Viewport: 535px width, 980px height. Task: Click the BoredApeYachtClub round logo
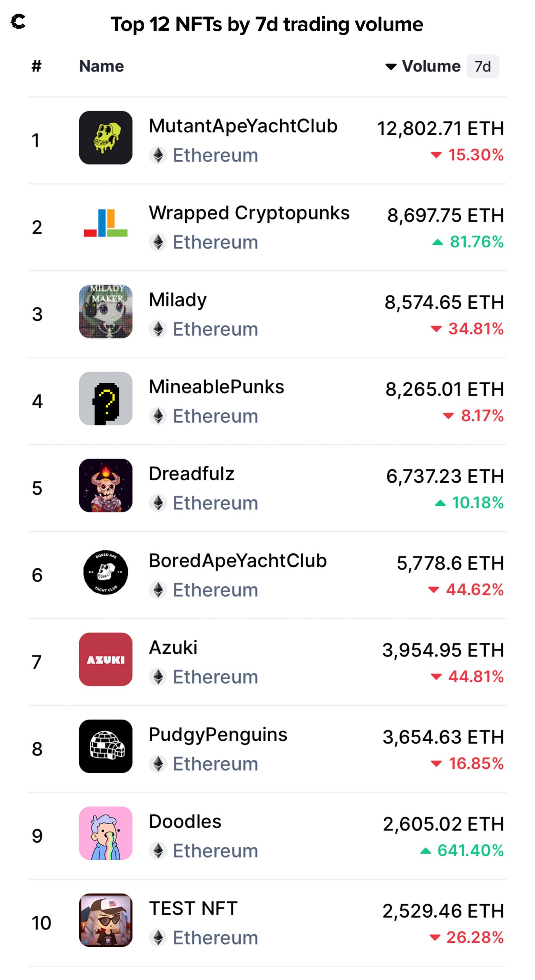point(106,572)
